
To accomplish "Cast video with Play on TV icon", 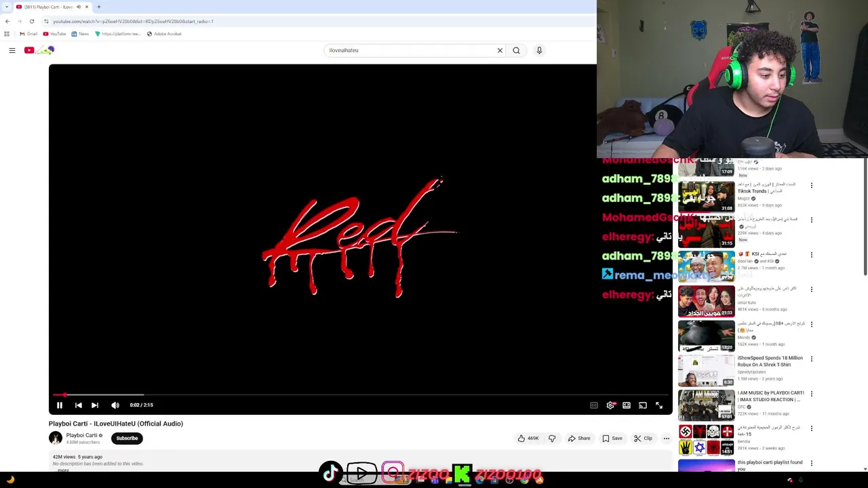I will pos(643,405).
